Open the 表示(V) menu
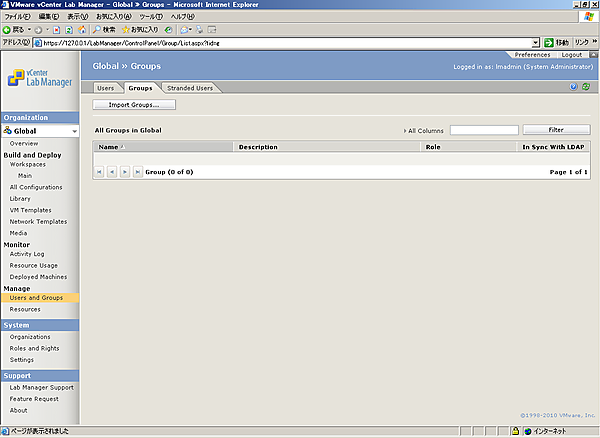 pos(78,17)
